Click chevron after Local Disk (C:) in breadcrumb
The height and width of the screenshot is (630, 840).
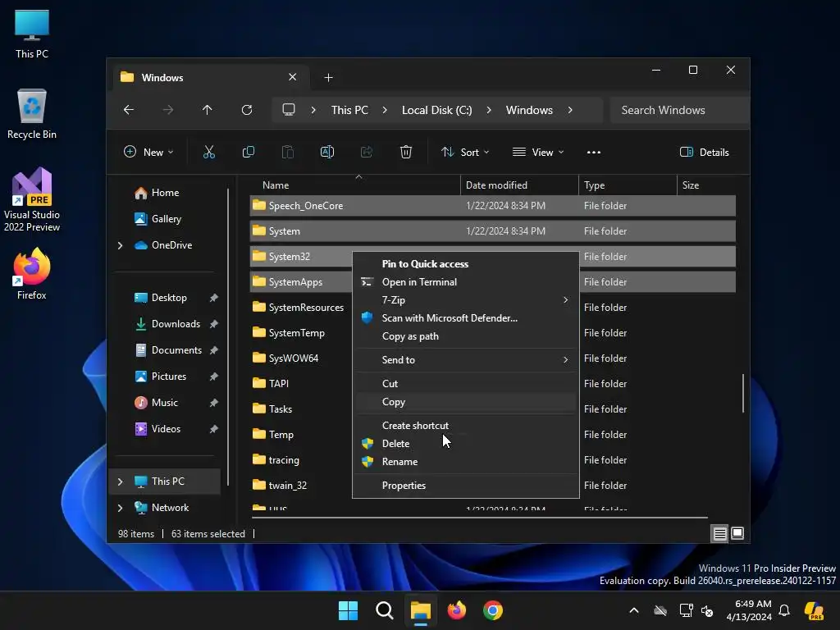tap(489, 110)
